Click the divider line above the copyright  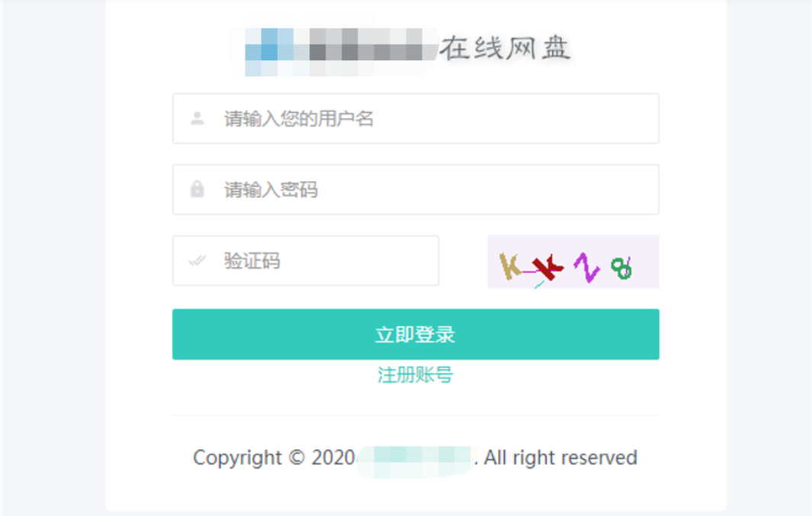pos(416,415)
